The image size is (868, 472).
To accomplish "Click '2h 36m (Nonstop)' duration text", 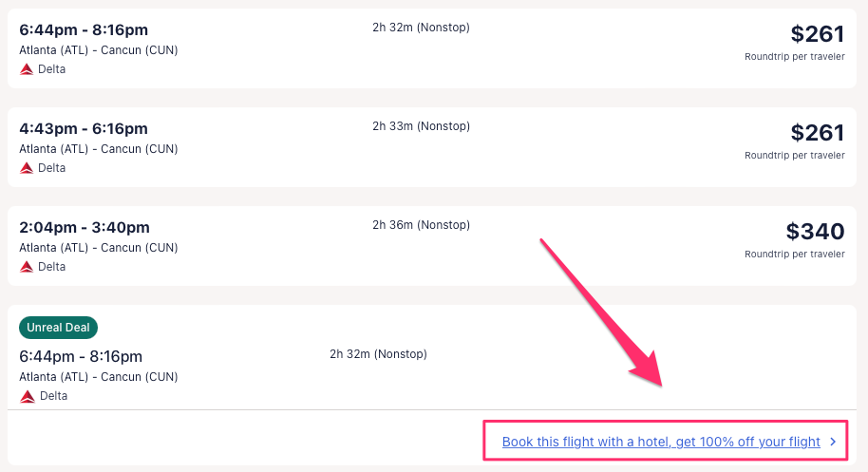I will click(421, 225).
